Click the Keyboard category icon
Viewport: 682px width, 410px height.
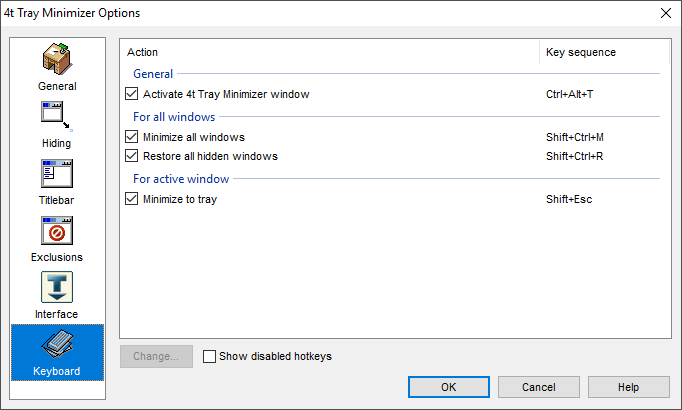pyautogui.click(x=57, y=345)
